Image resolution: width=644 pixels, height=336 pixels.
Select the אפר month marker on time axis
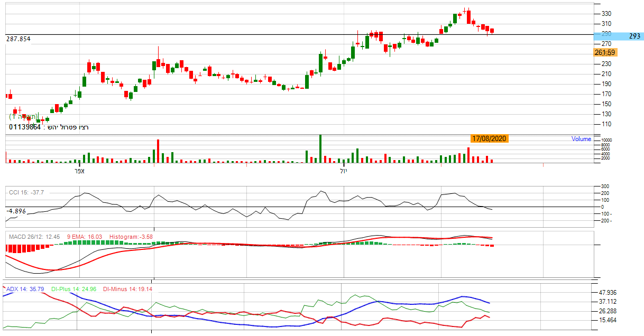79,171
